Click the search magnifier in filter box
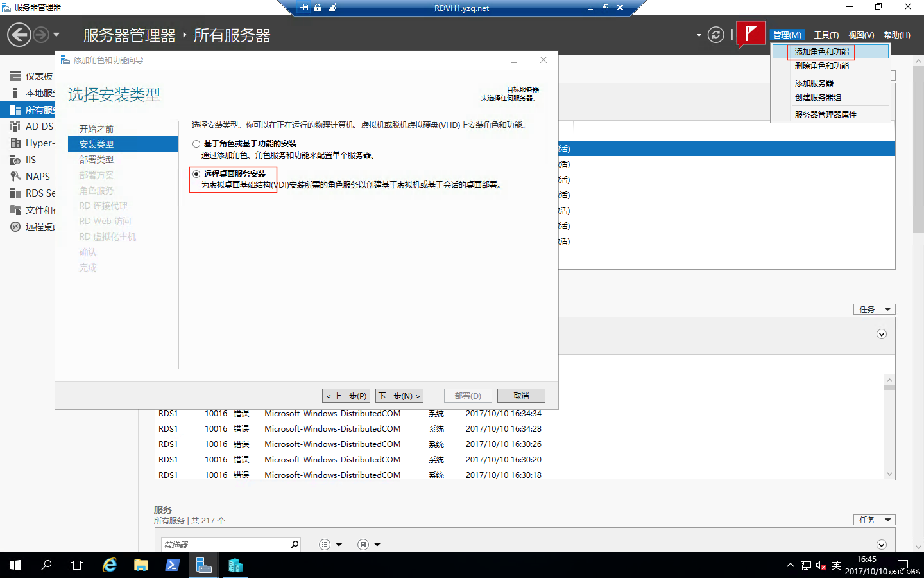Viewport: 924px width, 578px height. pos(295,544)
